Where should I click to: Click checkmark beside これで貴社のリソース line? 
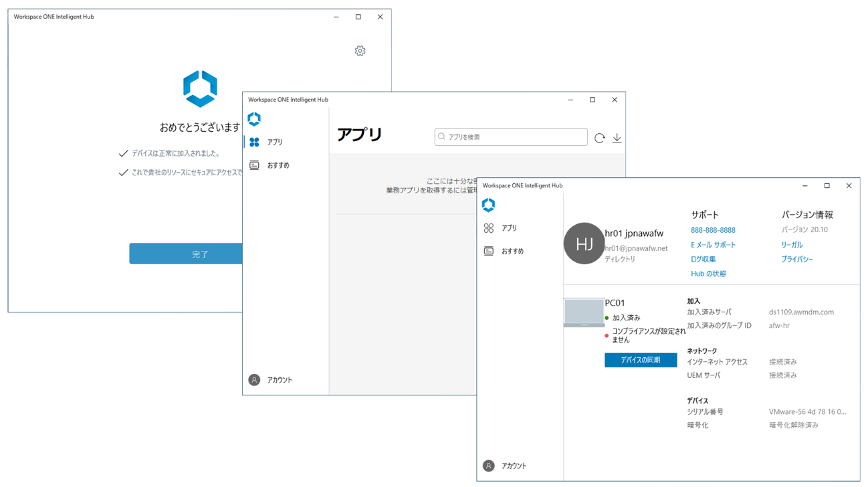click(123, 173)
